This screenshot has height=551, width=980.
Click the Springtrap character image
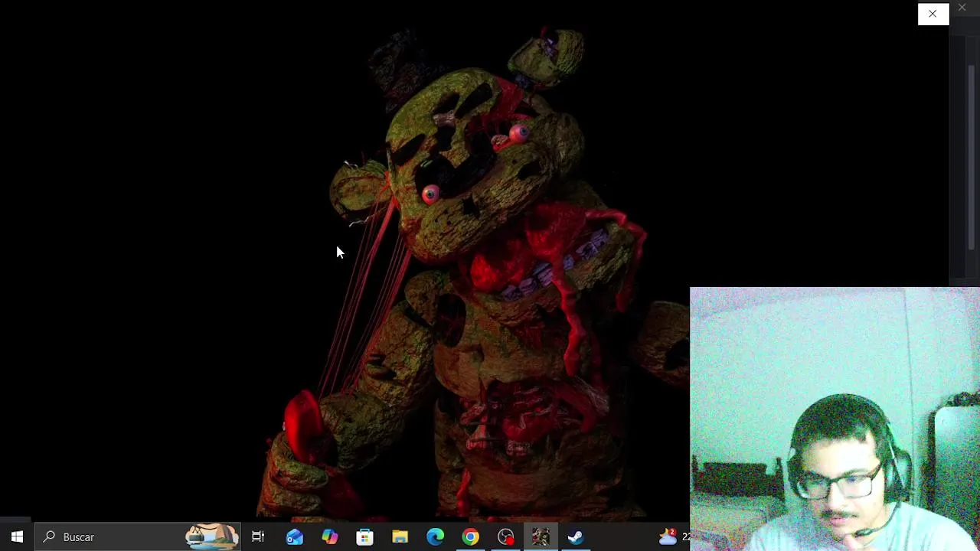click(475, 275)
